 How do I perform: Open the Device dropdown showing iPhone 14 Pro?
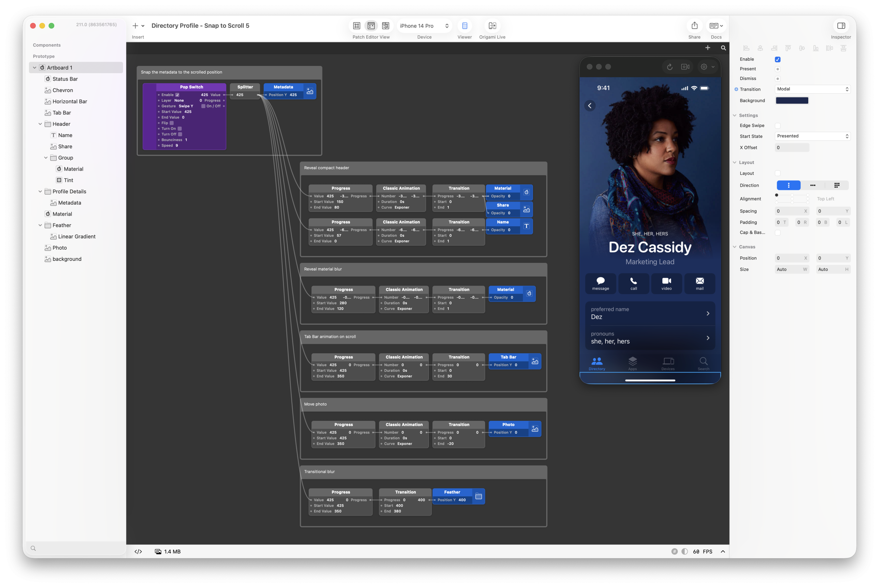point(424,25)
